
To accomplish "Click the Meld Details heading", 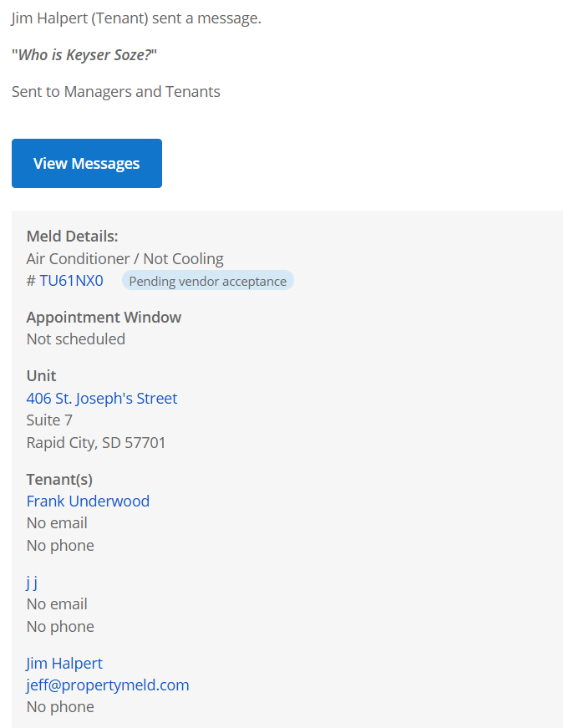I will [72, 237].
